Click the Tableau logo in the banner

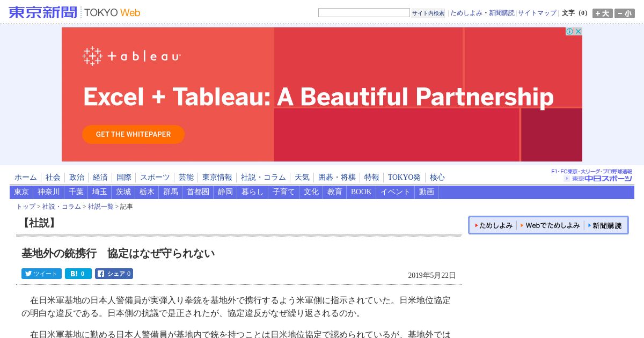pos(131,56)
